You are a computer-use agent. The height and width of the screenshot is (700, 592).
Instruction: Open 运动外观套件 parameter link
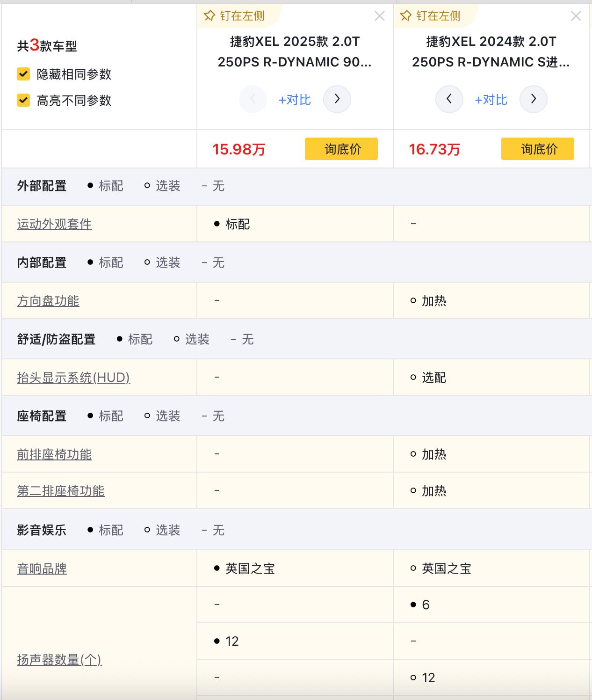click(54, 224)
